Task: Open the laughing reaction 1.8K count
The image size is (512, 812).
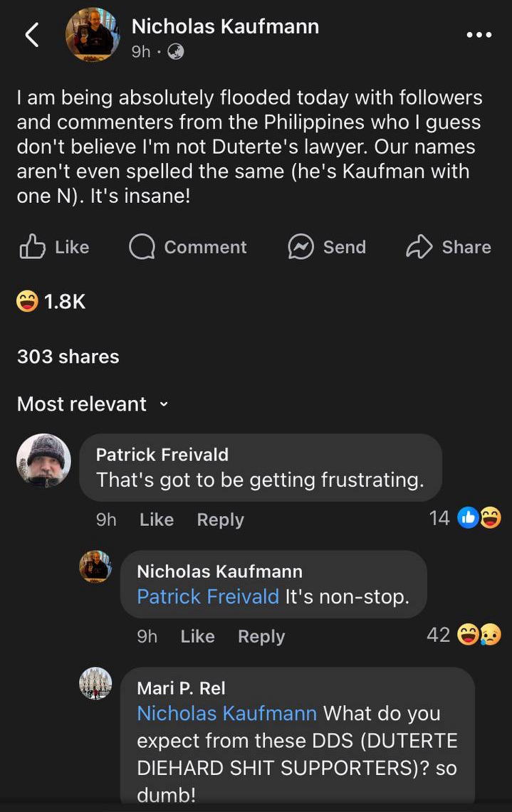Action: pos(51,302)
